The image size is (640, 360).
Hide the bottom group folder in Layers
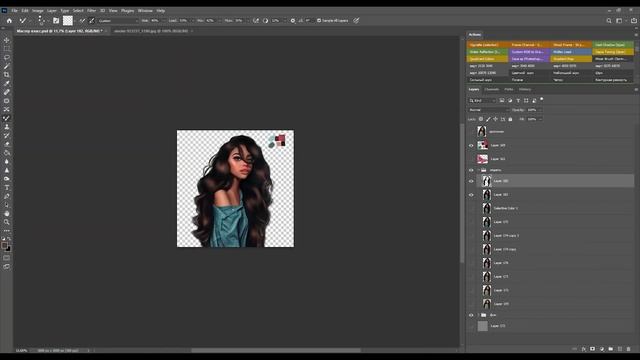pos(471,315)
